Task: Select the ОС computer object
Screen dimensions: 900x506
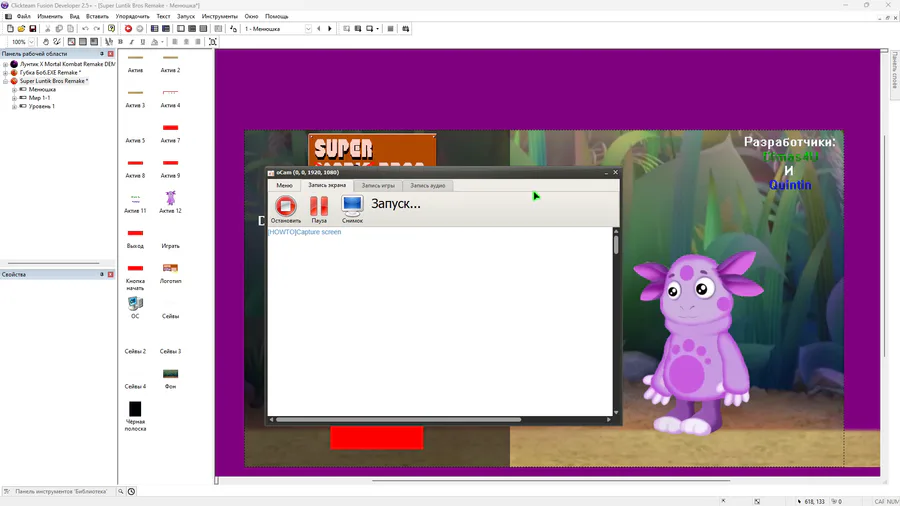Action: click(x=135, y=308)
